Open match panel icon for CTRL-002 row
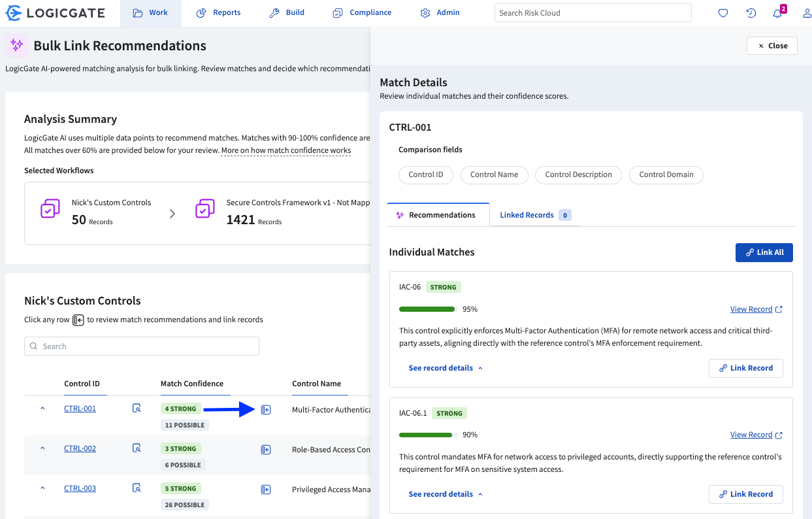Viewport: 812px width, 519px height. [266, 450]
